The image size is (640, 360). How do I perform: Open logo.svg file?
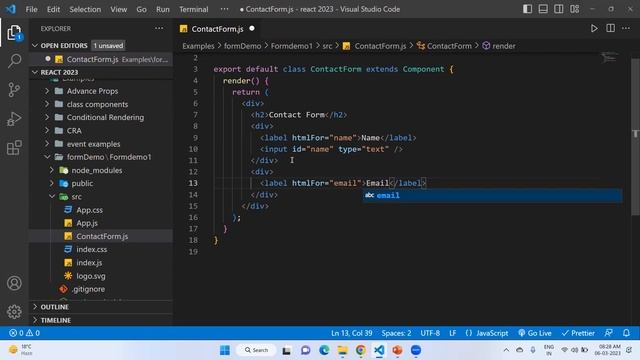(91, 276)
